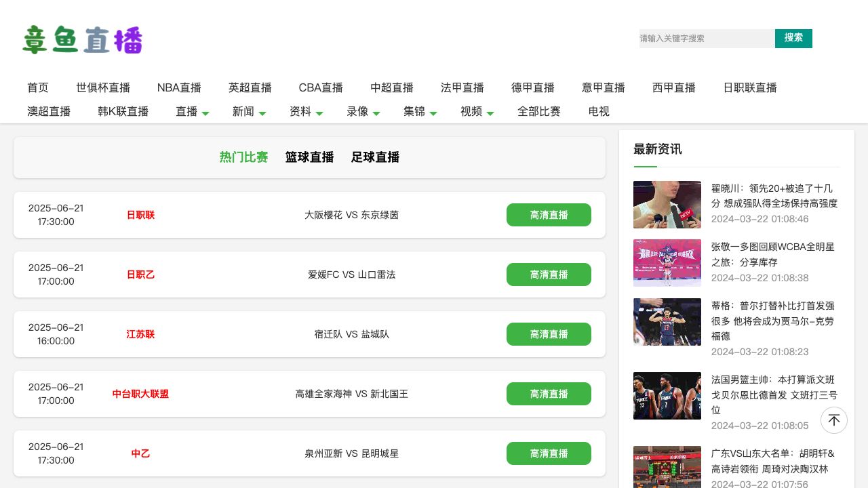Select the 热门比赛 tab
The image size is (868, 488).
(243, 157)
